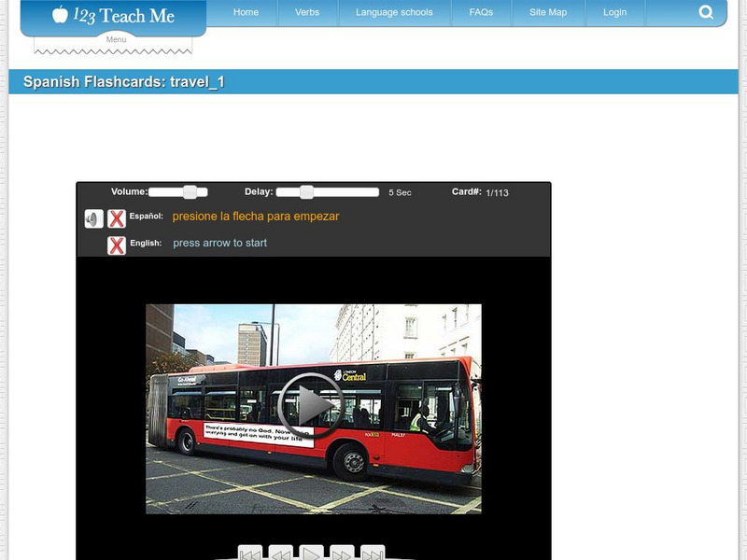Go back with rewind button
The image size is (747, 560).
pyautogui.click(x=281, y=553)
